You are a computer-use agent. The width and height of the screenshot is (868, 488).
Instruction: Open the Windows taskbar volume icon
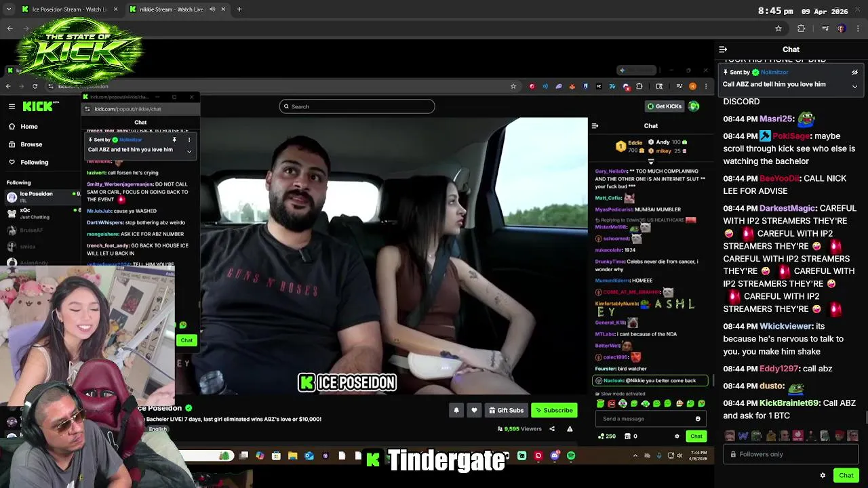(x=679, y=456)
